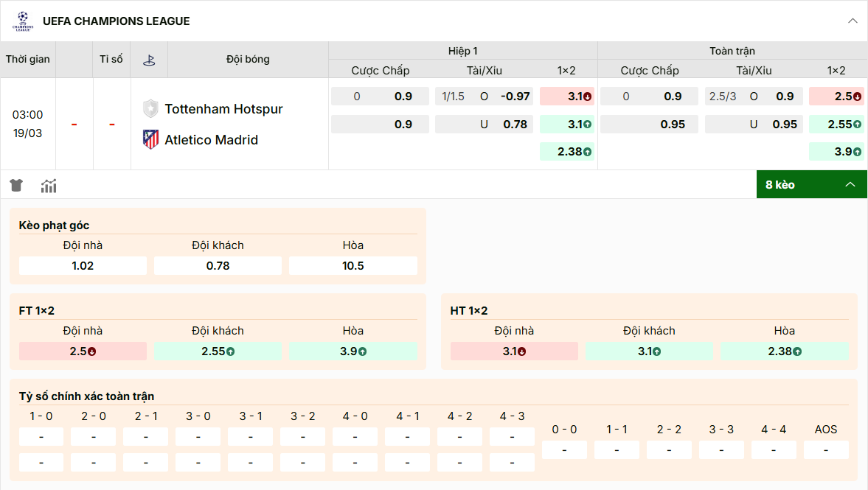Viewport: 868px width, 490px height.
Task: Collapse the 8 kèo odds panel
Action: 850,184
